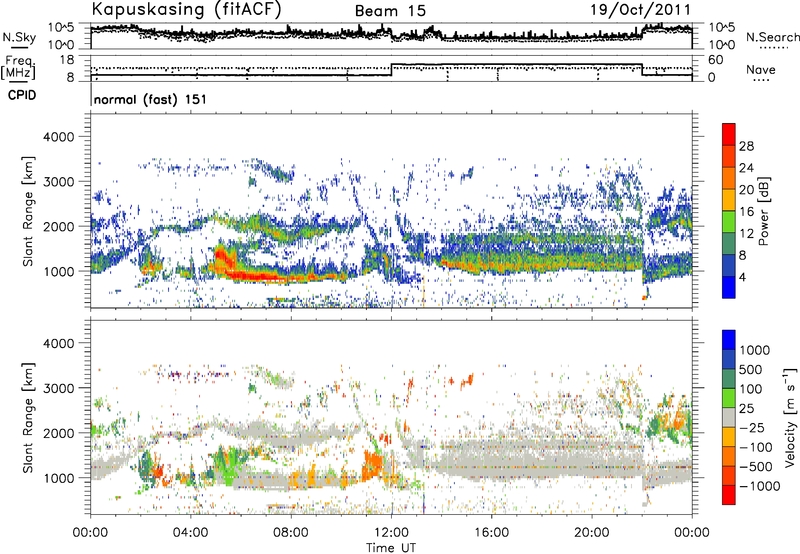Click the "28" tick on the Power colorbar
The width and height of the screenshot is (800, 554).
point(746,146)
